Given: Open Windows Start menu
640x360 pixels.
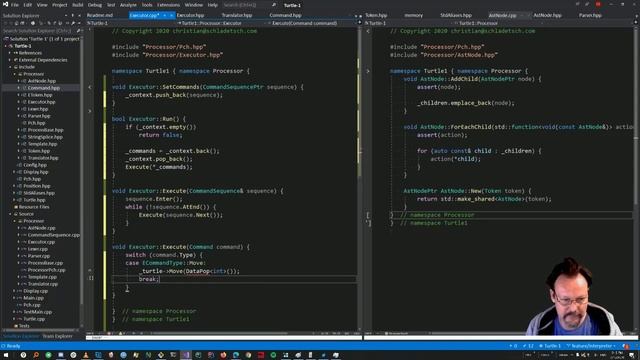Looking at the screenshot, I should click(6, 355).
